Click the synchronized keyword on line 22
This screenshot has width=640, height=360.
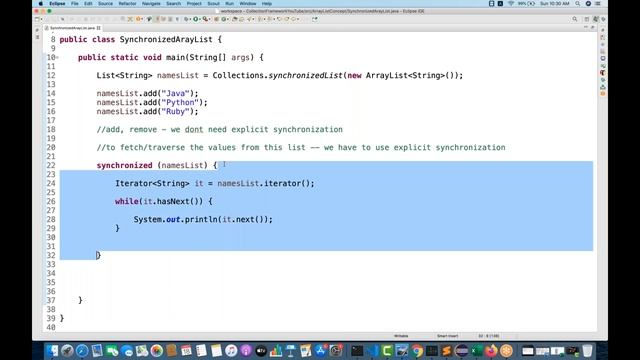point(124,165)
